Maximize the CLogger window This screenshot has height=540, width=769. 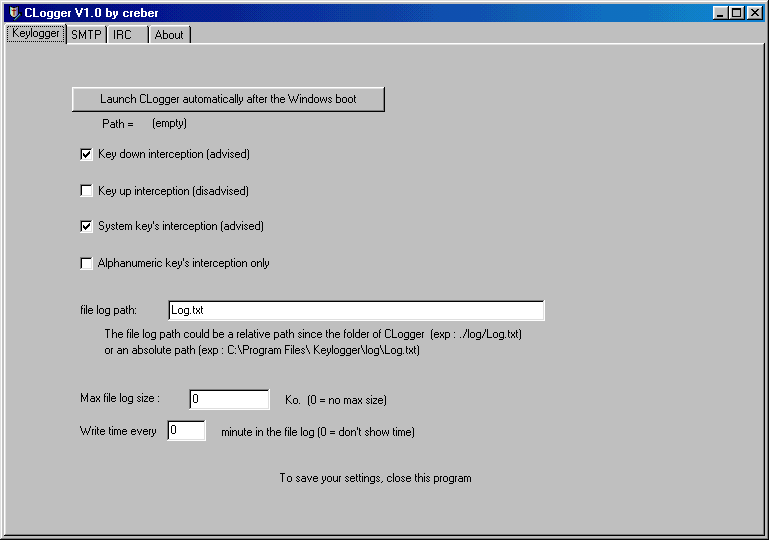737,12
